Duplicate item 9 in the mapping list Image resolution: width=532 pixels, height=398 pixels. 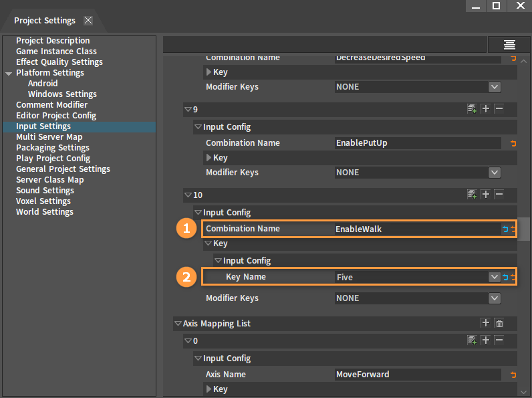pos(472,109)
